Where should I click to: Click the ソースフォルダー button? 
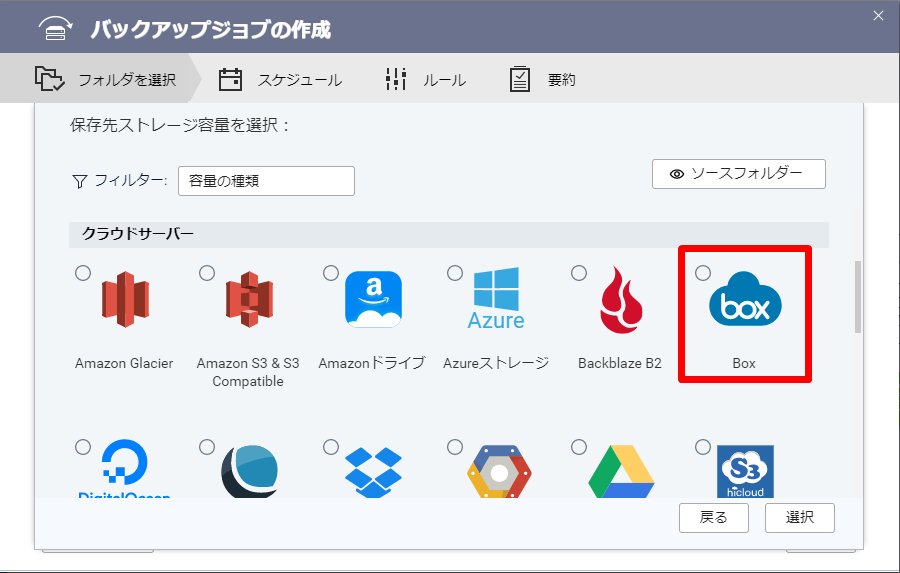(739, 174)
